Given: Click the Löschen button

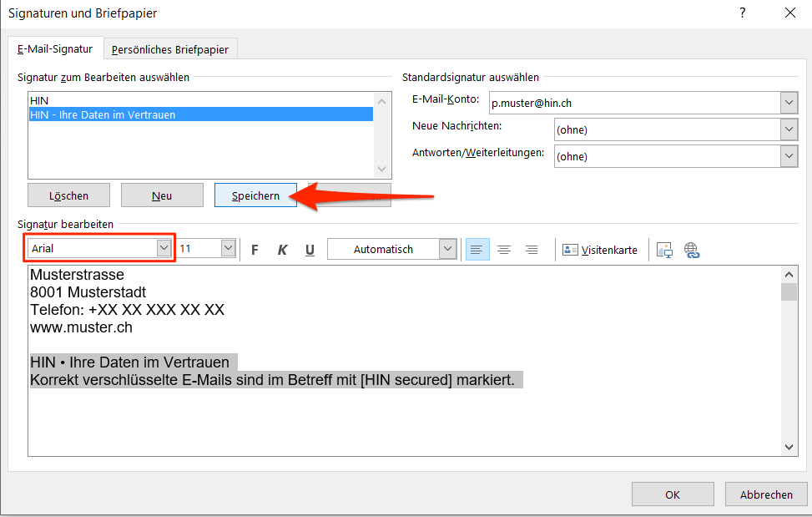Looking at the screenshot, I should [x=69, y=195].
